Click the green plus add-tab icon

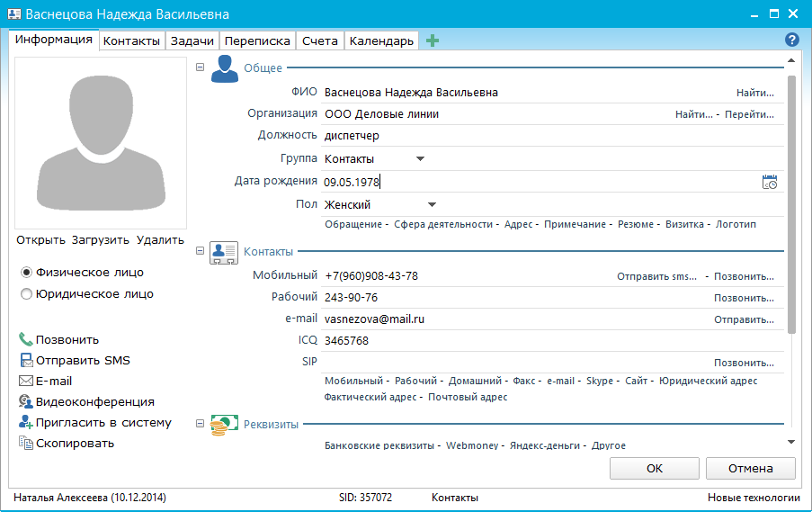(433, 40)
